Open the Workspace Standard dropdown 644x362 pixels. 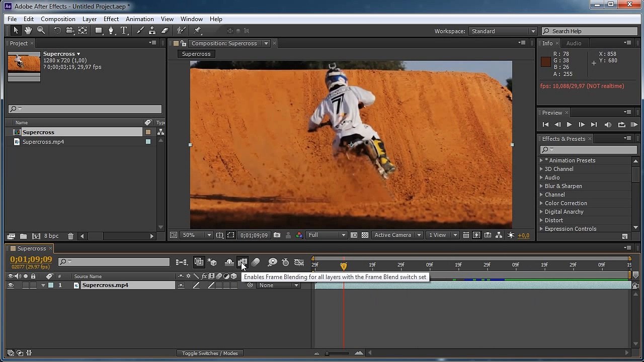(x=503, y=31)
